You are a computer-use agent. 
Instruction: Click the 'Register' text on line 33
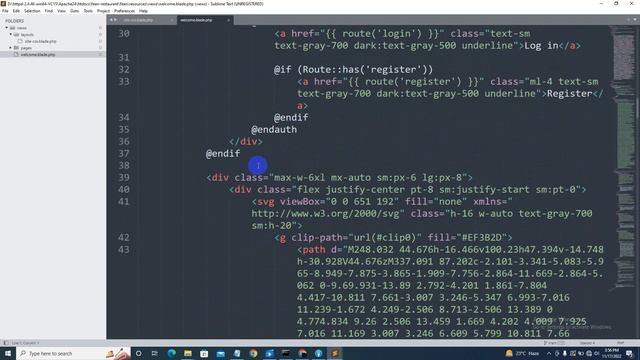(569, 93)
